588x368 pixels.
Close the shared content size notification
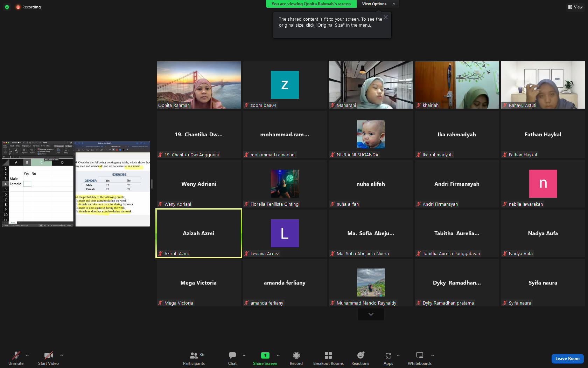[386, 17]
